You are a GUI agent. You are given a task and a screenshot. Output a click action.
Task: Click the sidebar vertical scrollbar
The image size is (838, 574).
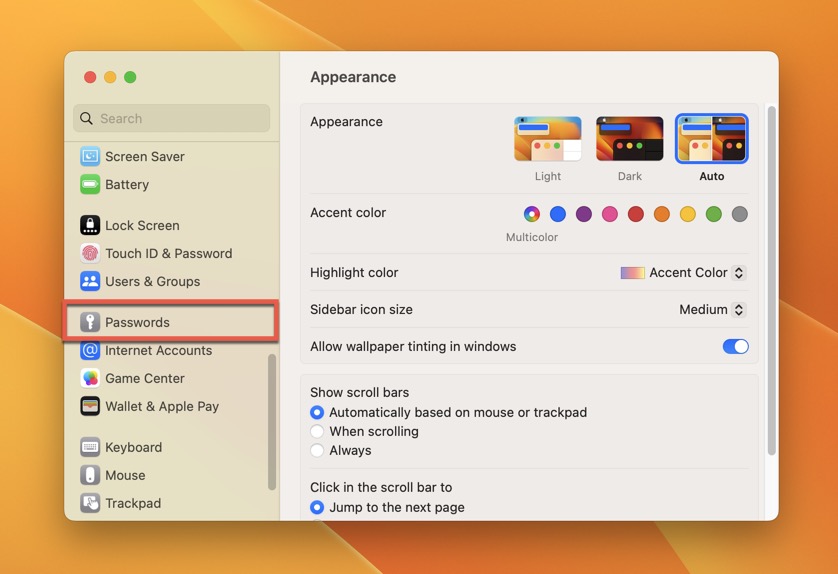[x=272, y=422]
